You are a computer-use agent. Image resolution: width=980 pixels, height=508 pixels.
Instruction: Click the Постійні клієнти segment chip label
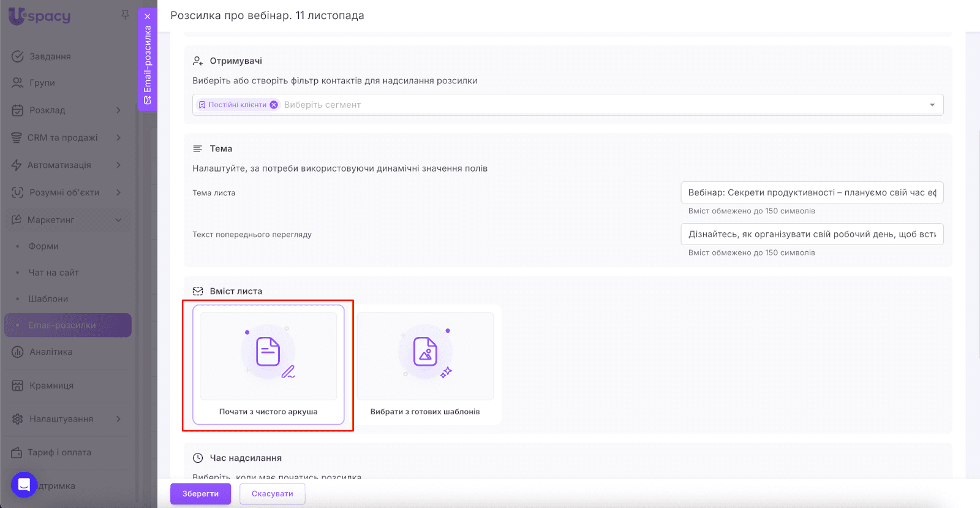pyautogui.click(x=238, y=105)
